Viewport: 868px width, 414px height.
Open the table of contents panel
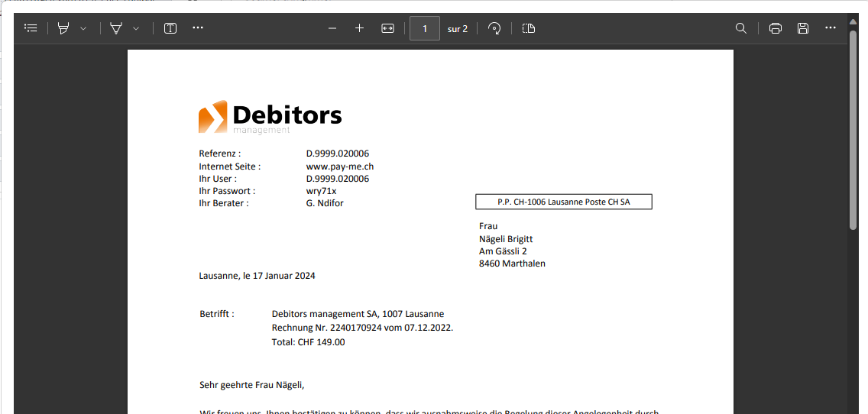coord(31,28)
